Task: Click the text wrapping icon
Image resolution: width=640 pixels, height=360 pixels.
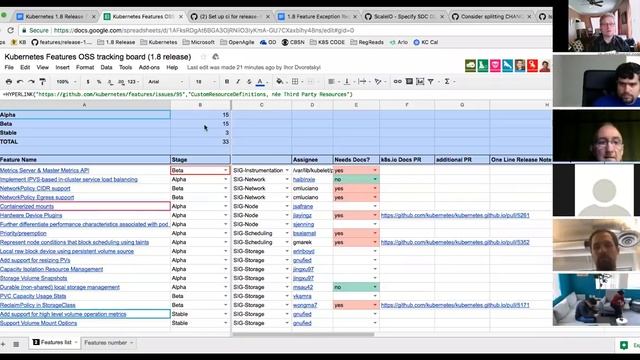Action: (362, 82)
